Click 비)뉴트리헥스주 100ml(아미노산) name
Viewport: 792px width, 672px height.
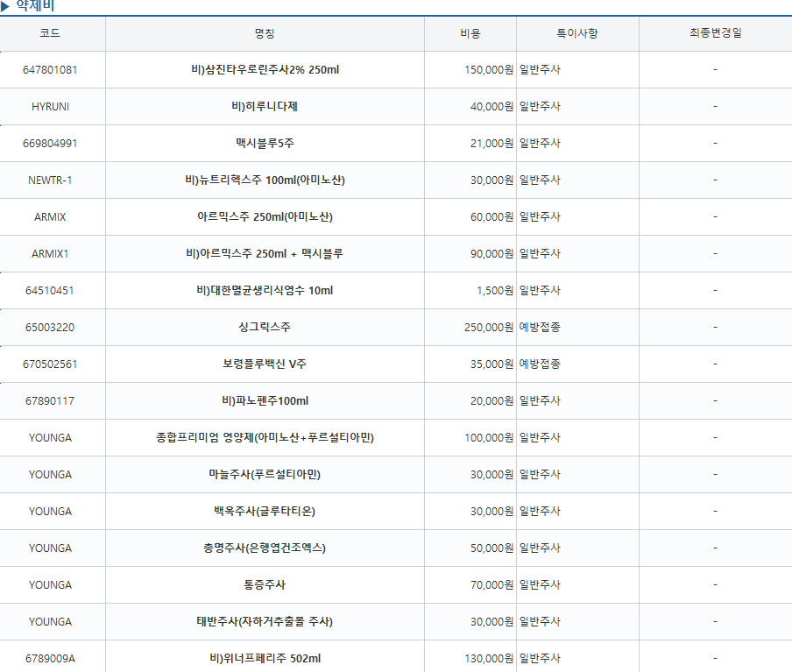click(265, 180)
